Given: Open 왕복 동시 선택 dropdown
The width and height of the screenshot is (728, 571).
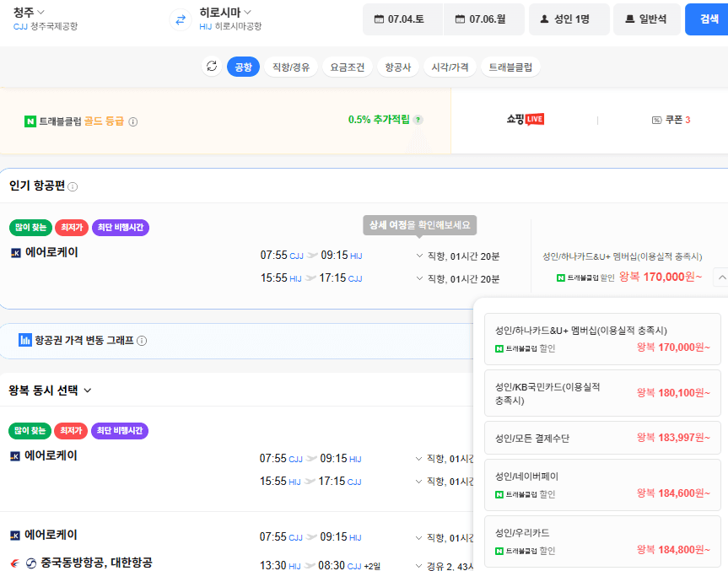Looking at the screenshot, I should pos(50,391).
